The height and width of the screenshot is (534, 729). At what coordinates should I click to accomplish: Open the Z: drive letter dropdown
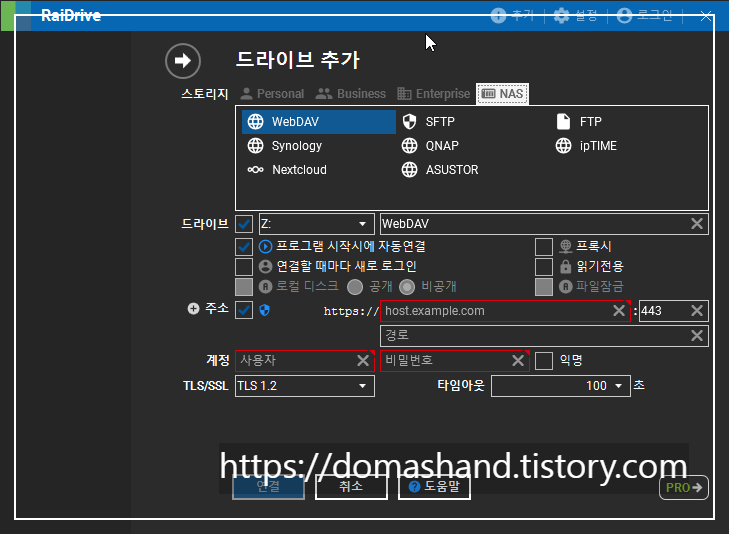coord(317,224)
